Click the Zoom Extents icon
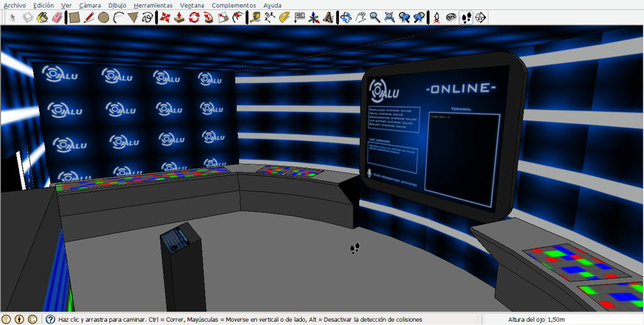 pos(389,17)
